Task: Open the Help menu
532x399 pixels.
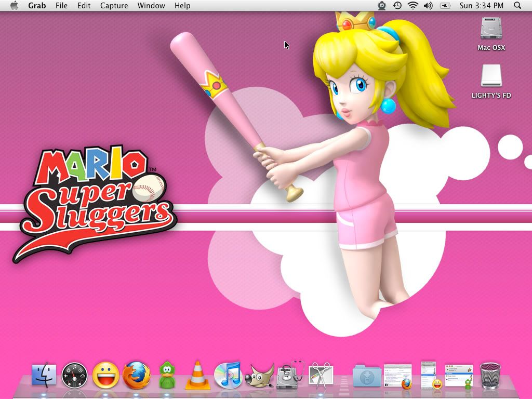Action: 182,5
